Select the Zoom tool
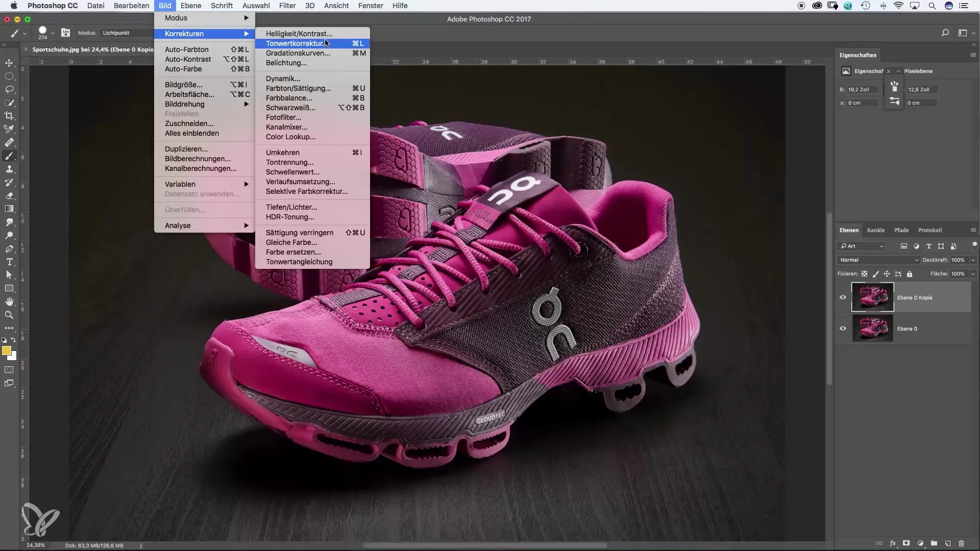Viewport: 980px width, 551px height. [9, 315]
